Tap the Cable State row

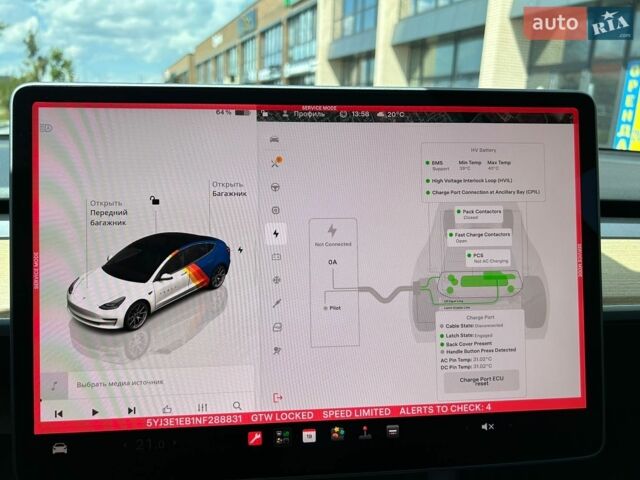(x=471, y=326)
